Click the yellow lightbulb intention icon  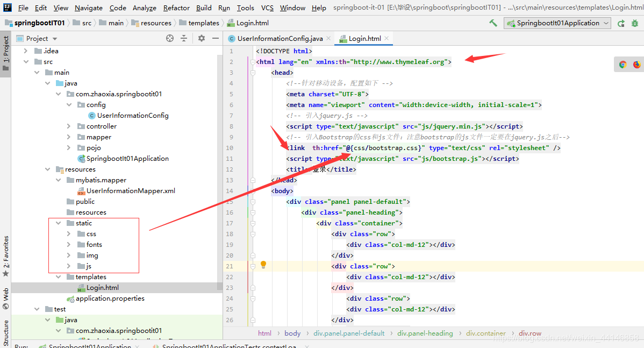click(x=263, y=265)
